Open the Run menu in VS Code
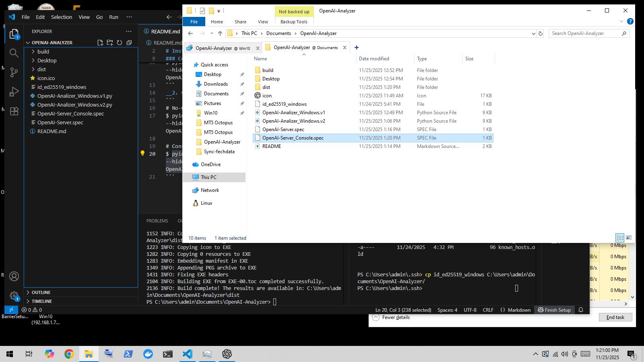644x362 pixels. click(x=114, y=17)
